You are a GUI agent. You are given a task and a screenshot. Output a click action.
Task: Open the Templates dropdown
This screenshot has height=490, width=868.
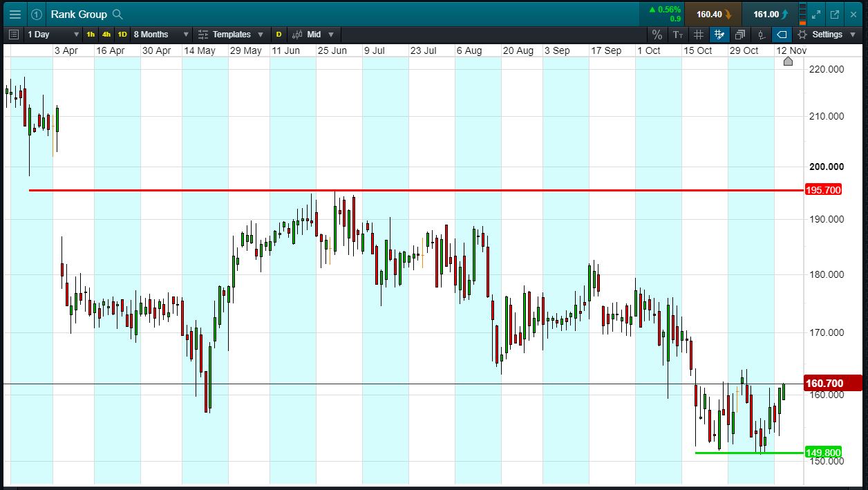(231, 34)
